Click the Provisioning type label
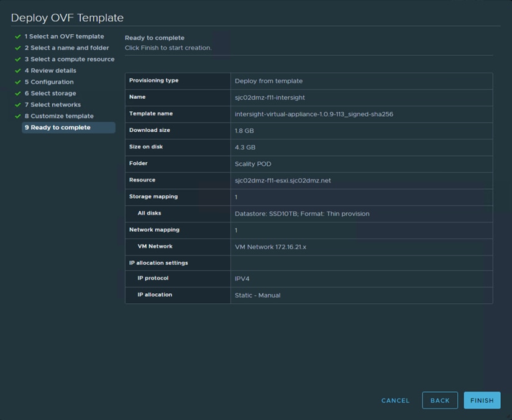Screen dimensions: 512x420 tap(154, 80)
